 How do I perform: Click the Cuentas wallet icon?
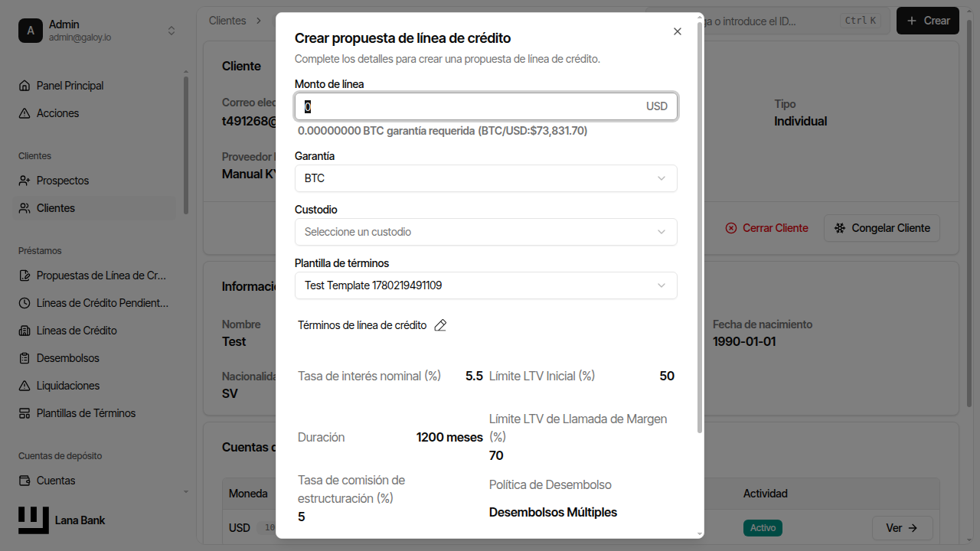pos(24,481)
